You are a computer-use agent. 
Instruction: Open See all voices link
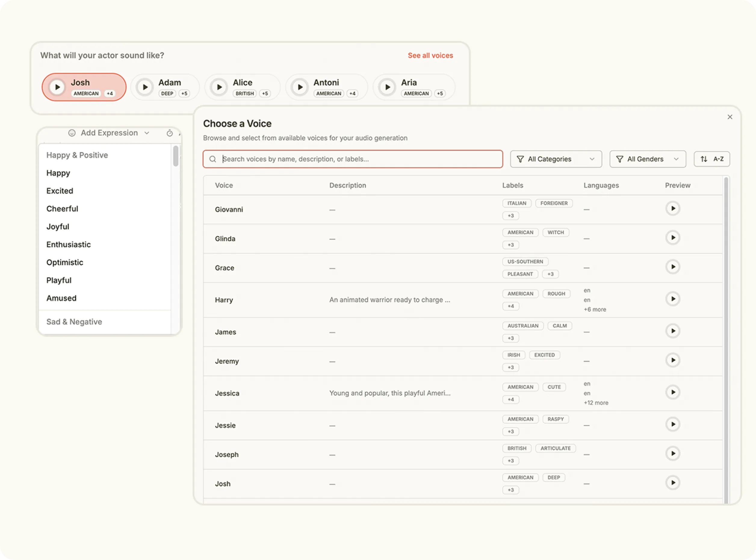(430, 55)
